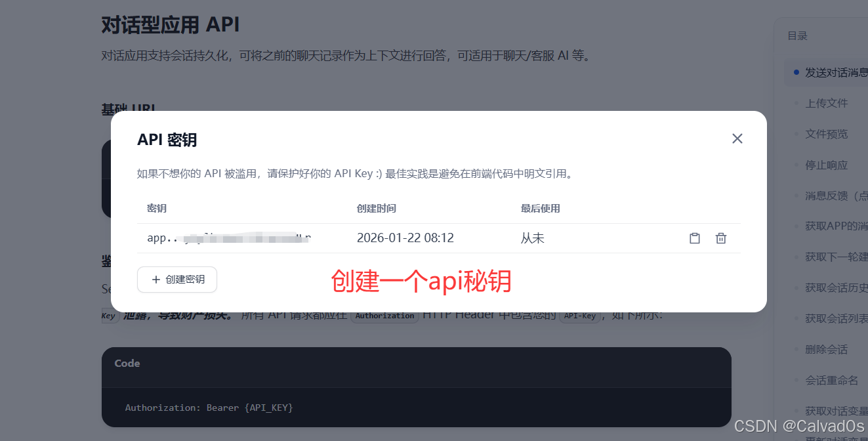
Task: Click the creation time 2026-01-22 08:12
Action: click(x=405, y=238)
